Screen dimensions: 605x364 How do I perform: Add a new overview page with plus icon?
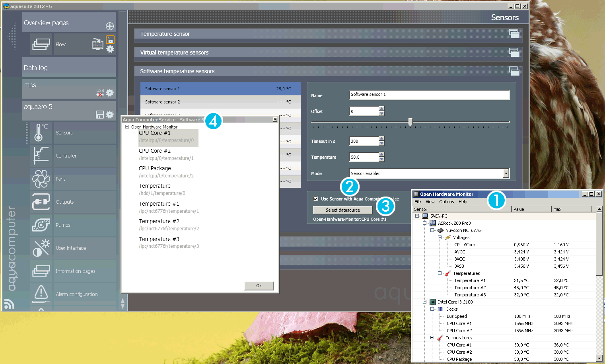(x=110, y=26)
